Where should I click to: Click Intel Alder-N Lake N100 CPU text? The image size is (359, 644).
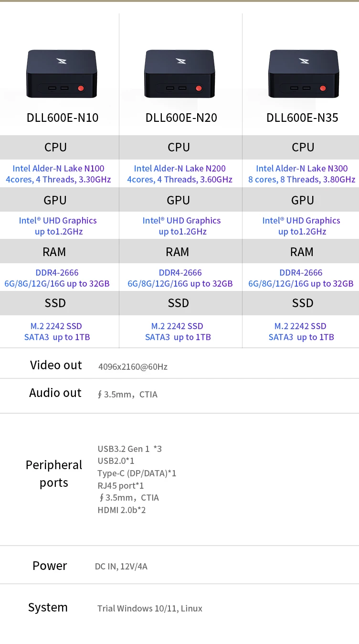(58, 168)
